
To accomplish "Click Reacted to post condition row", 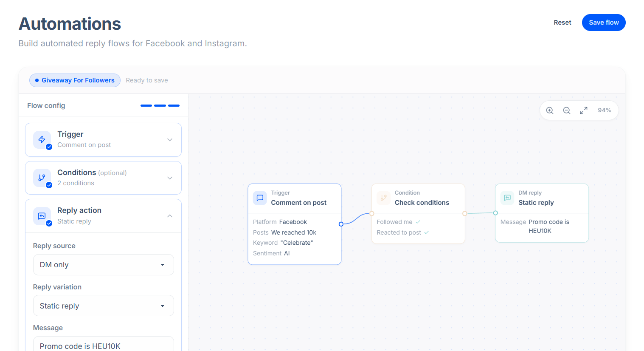I will pyautogui.click(x=403, y=232).
